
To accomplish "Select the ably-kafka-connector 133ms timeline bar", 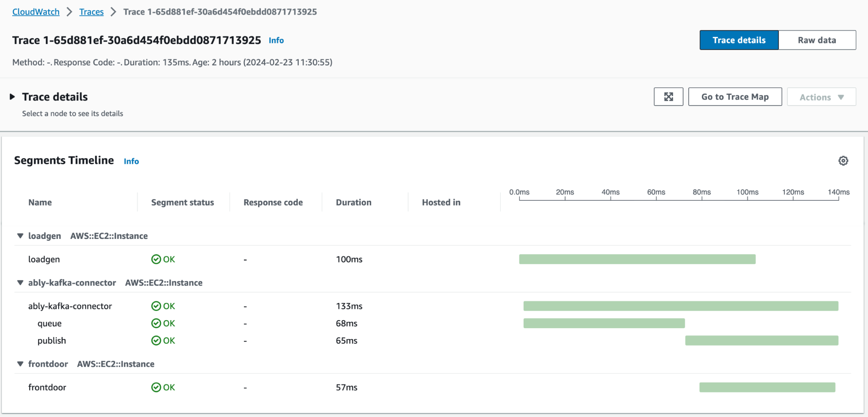I will 681,306.
